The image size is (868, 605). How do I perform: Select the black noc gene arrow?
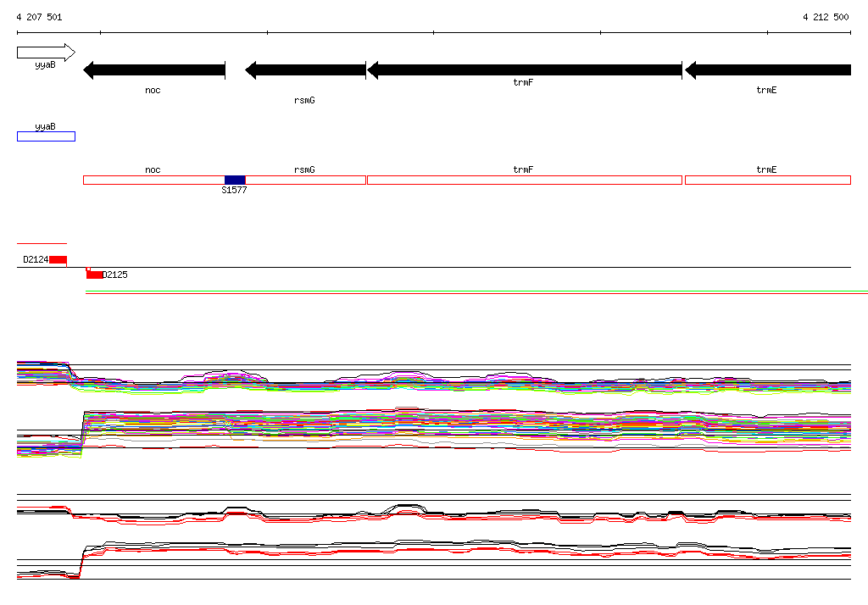click(x=154, y=70)
